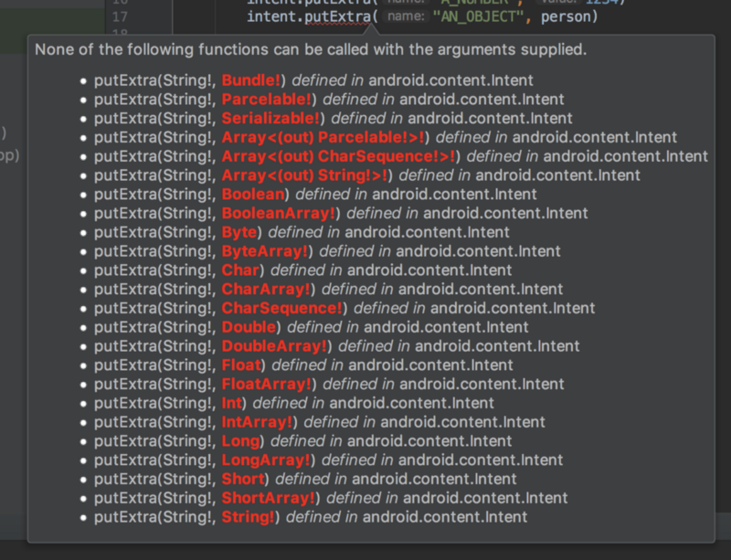Select the putExtra ShortArray! overload entry

331,499
